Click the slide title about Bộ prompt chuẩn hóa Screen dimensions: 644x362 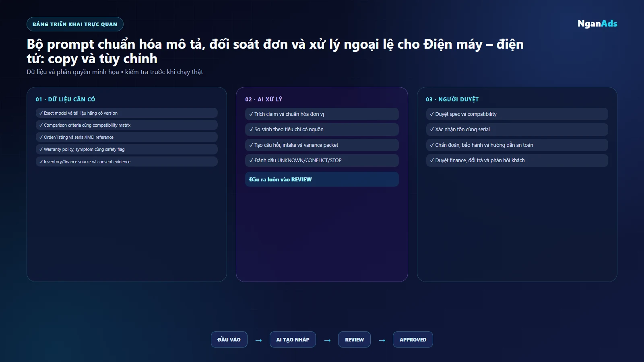tap(275, 51)
